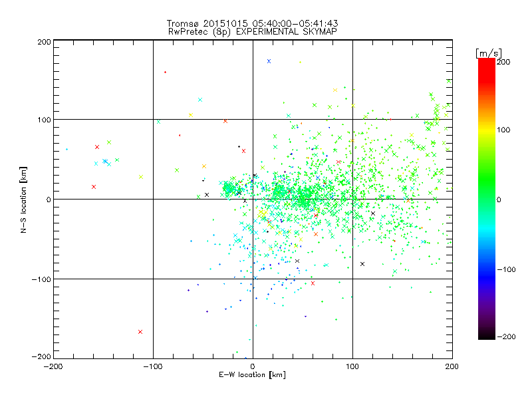Click the y-axis tick label "0"
This screenshot has height=399, width=532.
(x=49, y=199)
